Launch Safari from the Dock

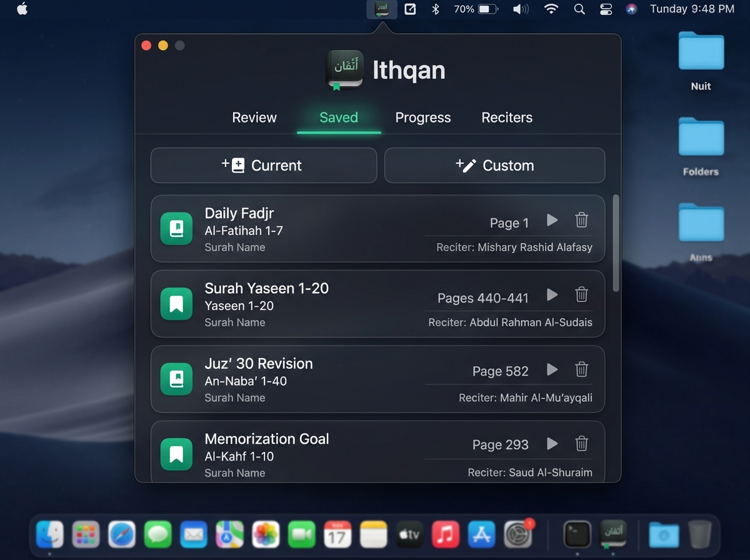click(122, 535)
